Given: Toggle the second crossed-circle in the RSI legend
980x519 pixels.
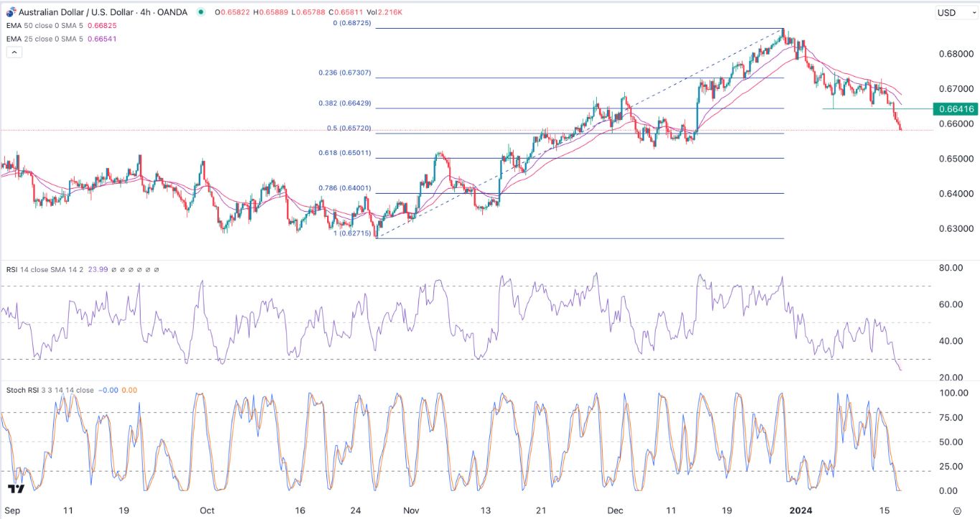Looking at the screenshot, I should [x=122, y=269].
